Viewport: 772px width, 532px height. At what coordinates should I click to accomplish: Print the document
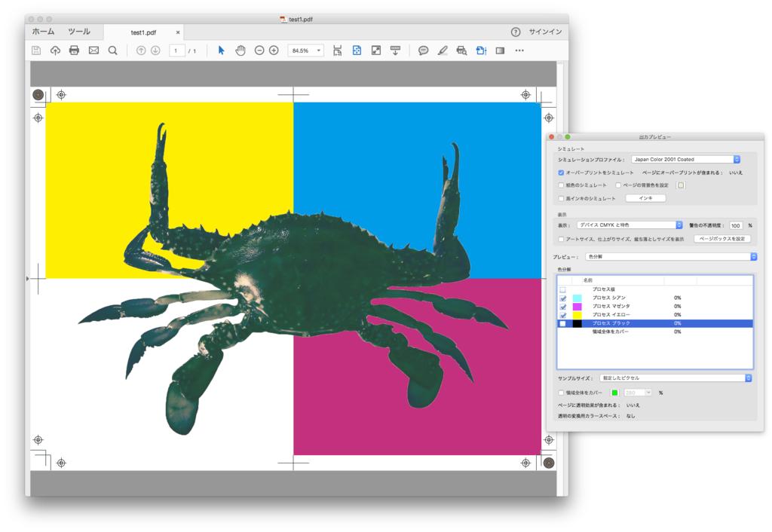[75, 50]
